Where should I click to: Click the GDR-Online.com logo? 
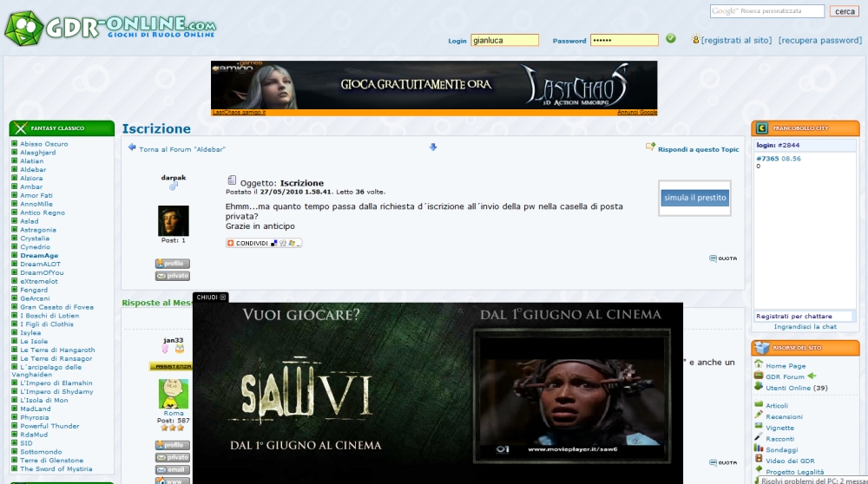pyautogui.click(x=109, y=28)
